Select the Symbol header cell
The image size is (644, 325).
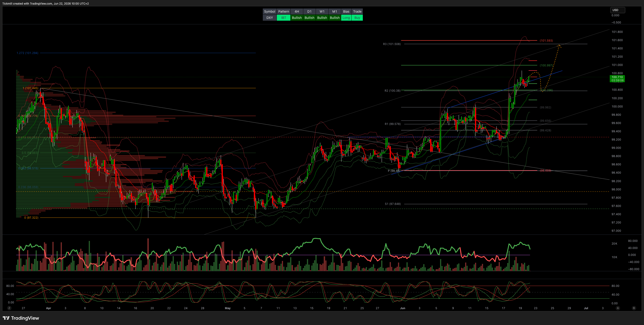[x=269, y=11]
